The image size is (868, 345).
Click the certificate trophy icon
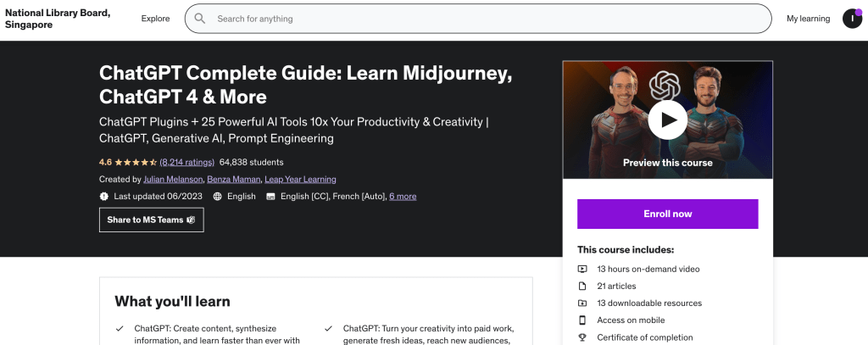(582, 337)
